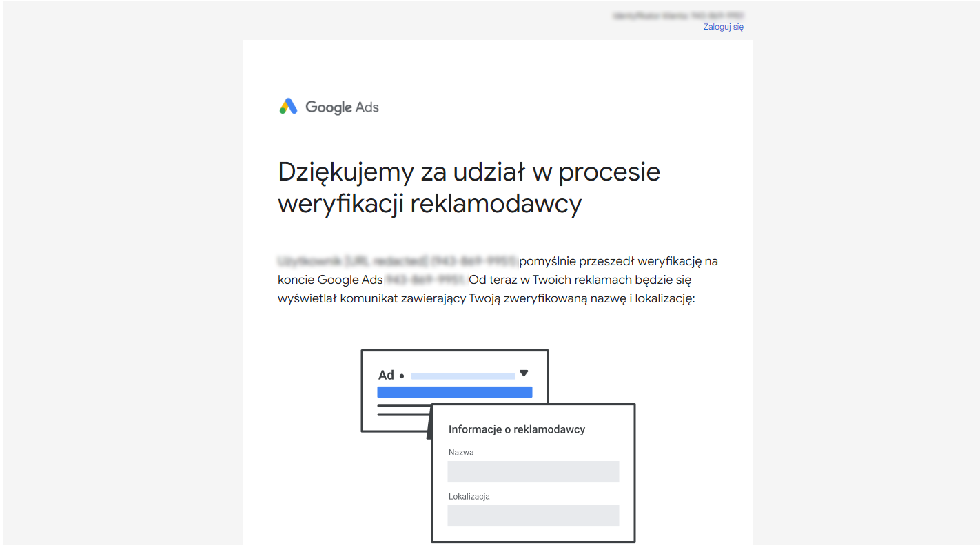Click the blue headline bar in the Ad illustration
The width and height of the screenshot is (980, 545).
[455, 392]
